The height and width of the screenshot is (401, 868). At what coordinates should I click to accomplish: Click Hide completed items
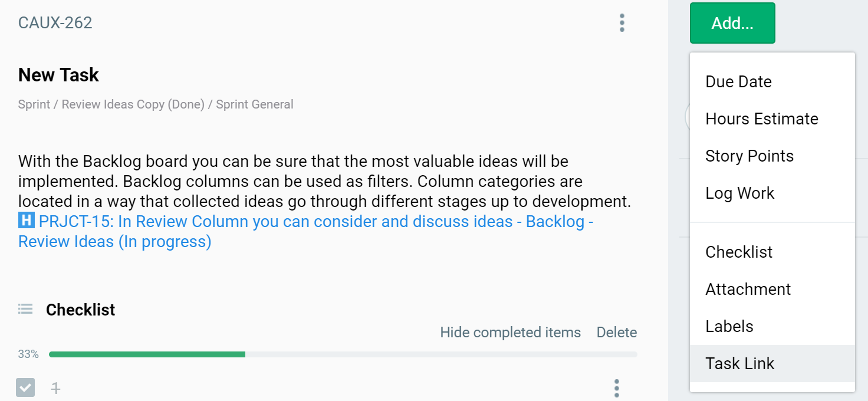pyautogui.click(x=510, y=333)
